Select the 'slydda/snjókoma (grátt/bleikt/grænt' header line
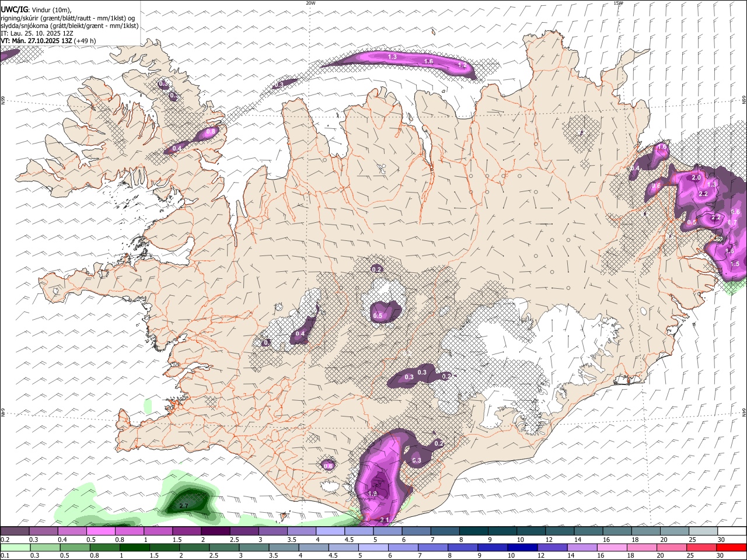The width and height of the screenshot is (747, 560). [69, 26]
